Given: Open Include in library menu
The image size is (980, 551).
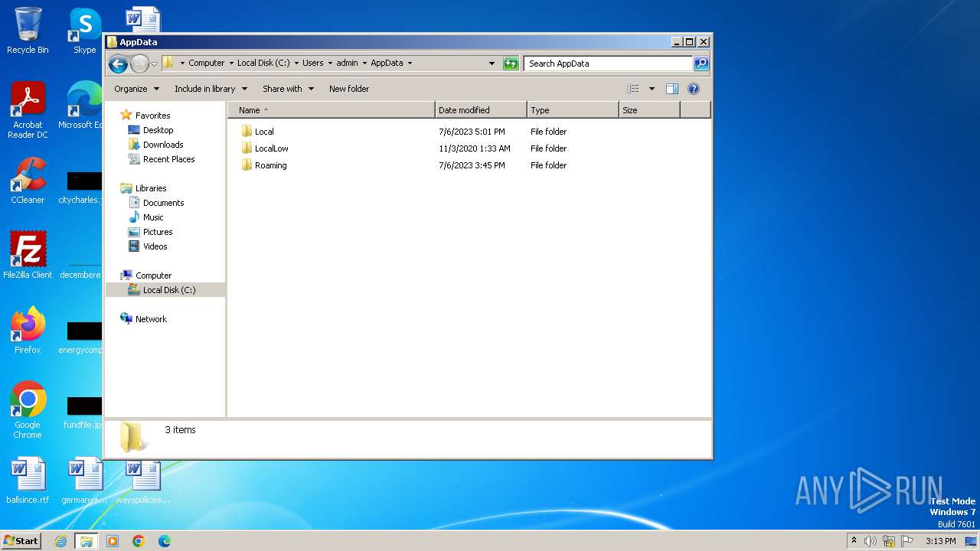Looking at the screenshot, I should (x=210, y=89).
